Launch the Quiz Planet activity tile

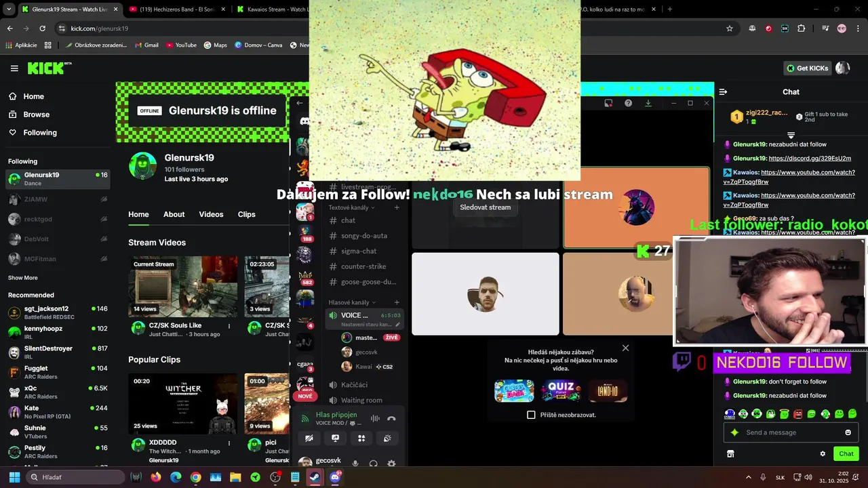[x=561, y=391]
